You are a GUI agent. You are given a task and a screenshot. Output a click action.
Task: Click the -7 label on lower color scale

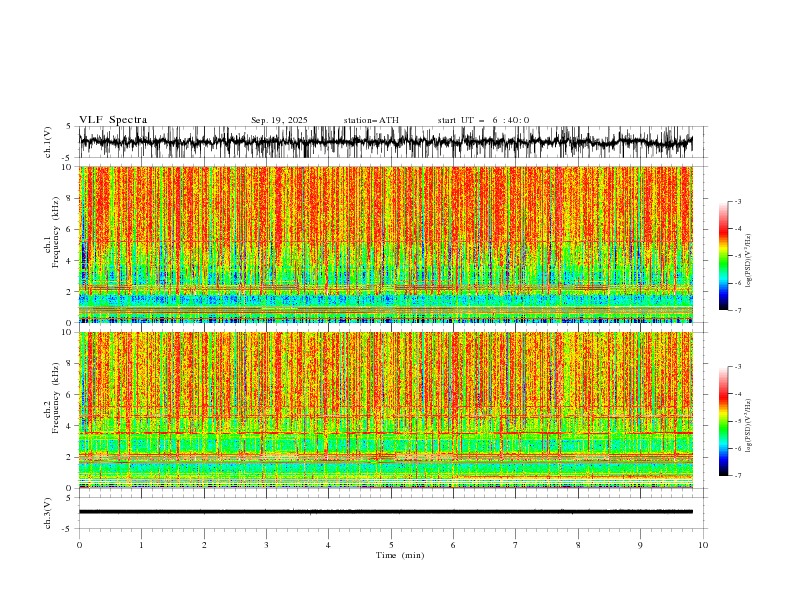pyautogui.click(x=737, y=476)
